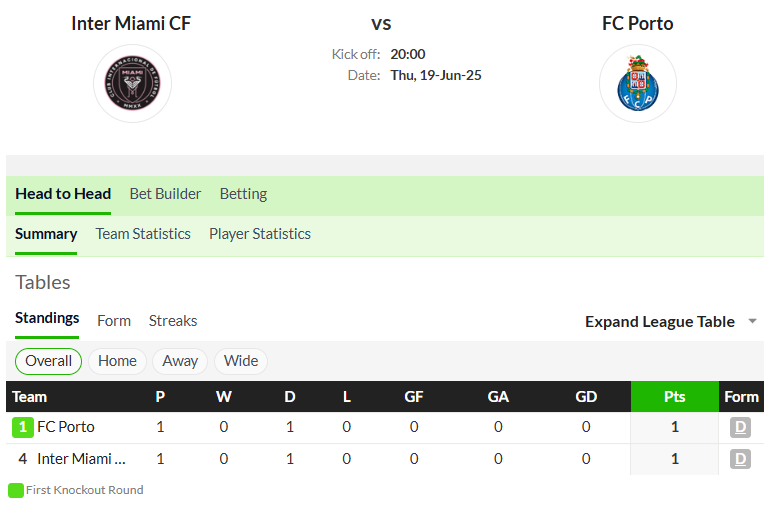The width and height of the screenshot is (767, 511).
Task: Expand the league table dropdown arrow
Action: [x=752, y=322]
